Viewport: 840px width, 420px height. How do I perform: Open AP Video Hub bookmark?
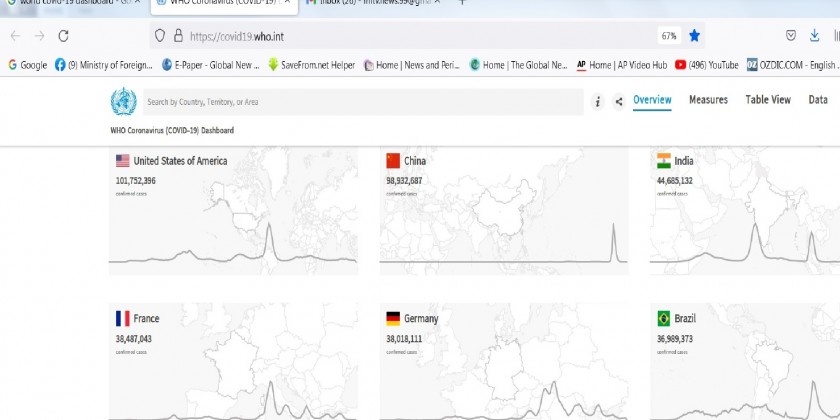point(620,65)
